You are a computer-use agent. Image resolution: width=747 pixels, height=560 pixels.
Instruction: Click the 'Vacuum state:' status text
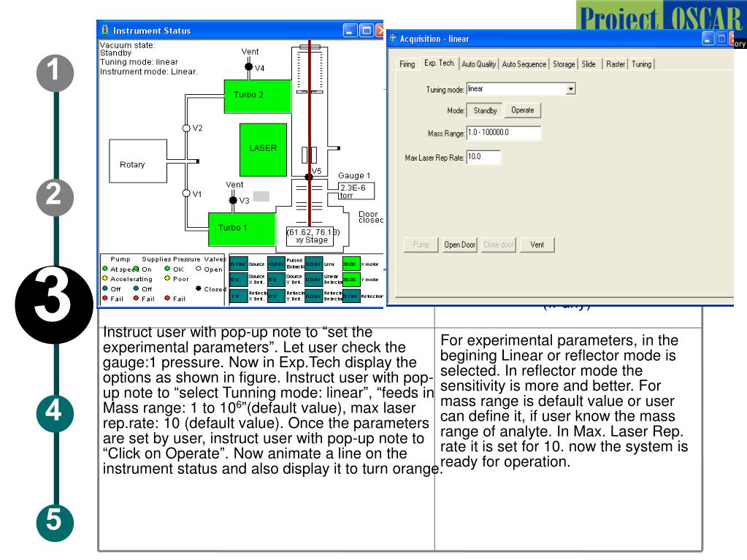tap(127, 45)
